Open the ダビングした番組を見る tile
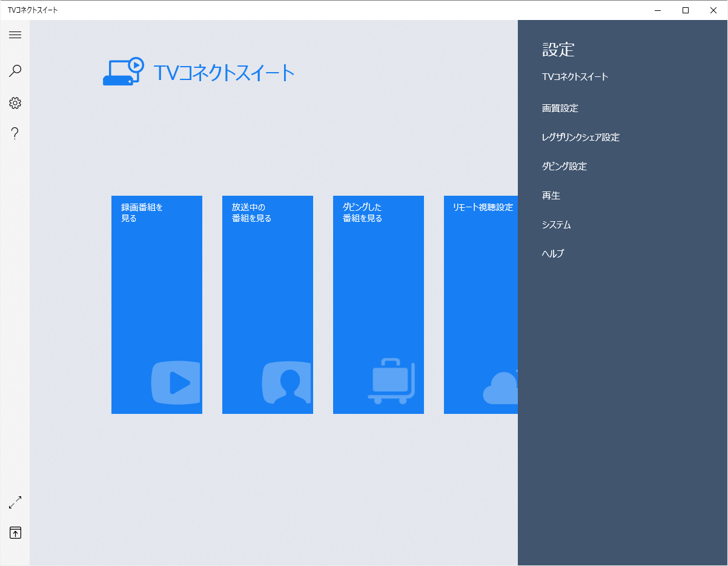 (379, 305)
